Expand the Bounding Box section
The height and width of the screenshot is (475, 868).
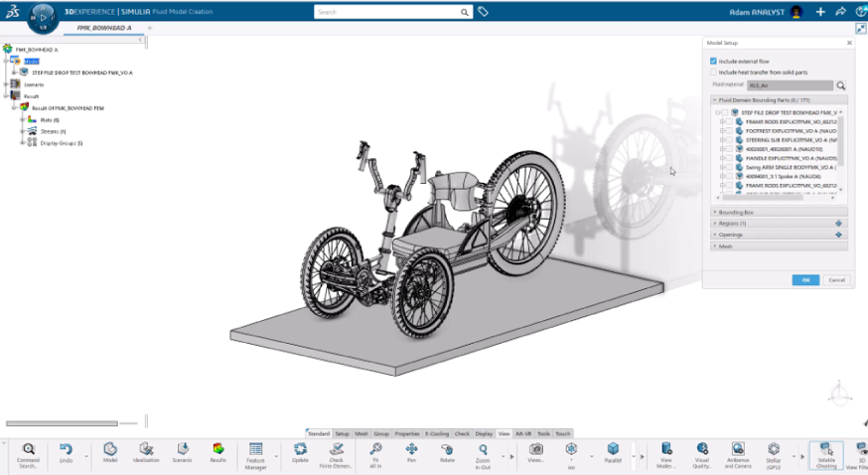coord(715,212)
